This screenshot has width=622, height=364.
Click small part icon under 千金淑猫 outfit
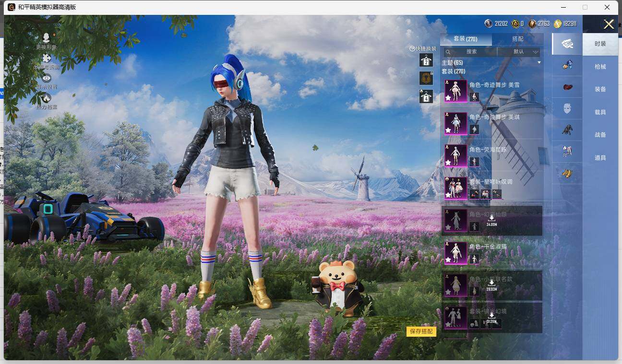pyautogui.click(x=474, y=259)
